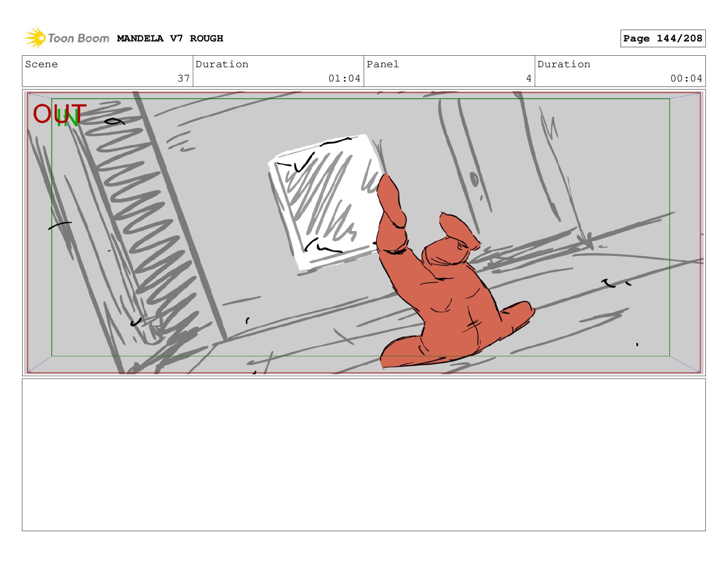Select the scene duration value '01:04'
Viewport: 728px width, 564px height.
point(344,78)
